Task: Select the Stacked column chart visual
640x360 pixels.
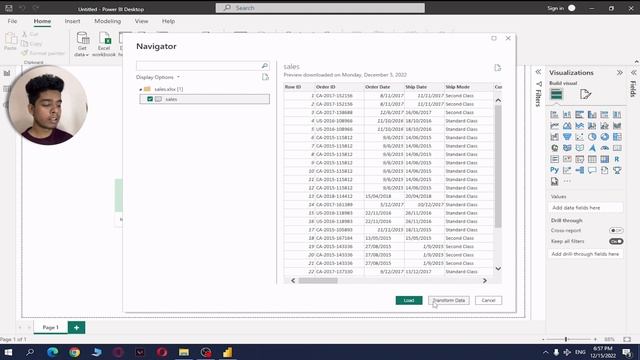Action: pos(567,115)
